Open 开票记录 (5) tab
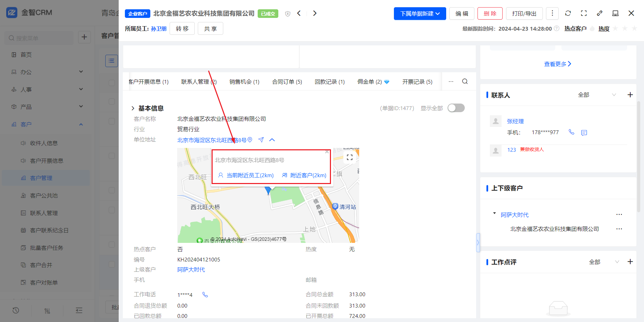 pos(417,82)
